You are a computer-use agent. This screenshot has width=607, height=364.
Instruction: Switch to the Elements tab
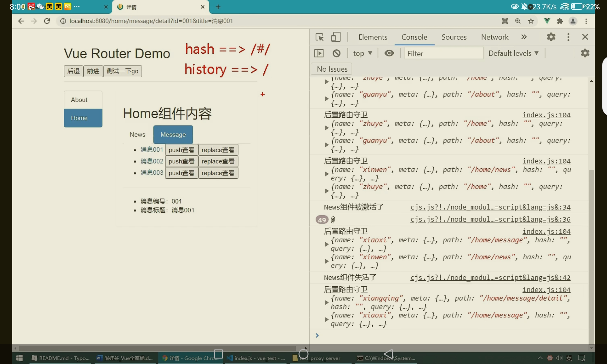pyautogui.click(x=373, y=37)
